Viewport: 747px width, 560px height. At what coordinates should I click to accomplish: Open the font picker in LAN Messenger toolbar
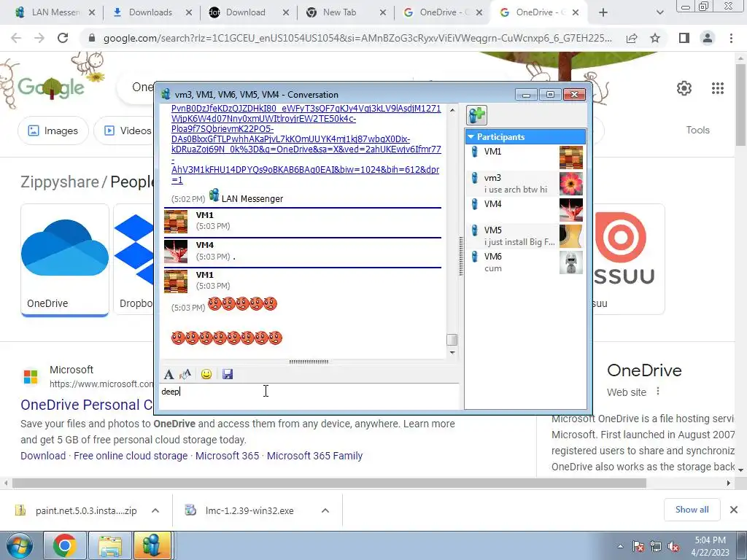[x=169, y=374]
